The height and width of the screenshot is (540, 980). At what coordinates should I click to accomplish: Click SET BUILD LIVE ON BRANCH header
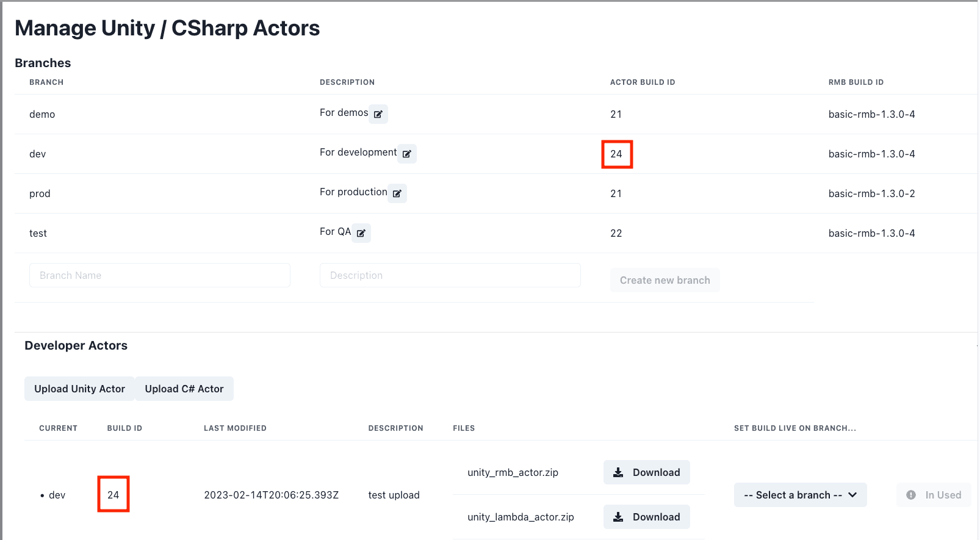(x=795, y=428)
